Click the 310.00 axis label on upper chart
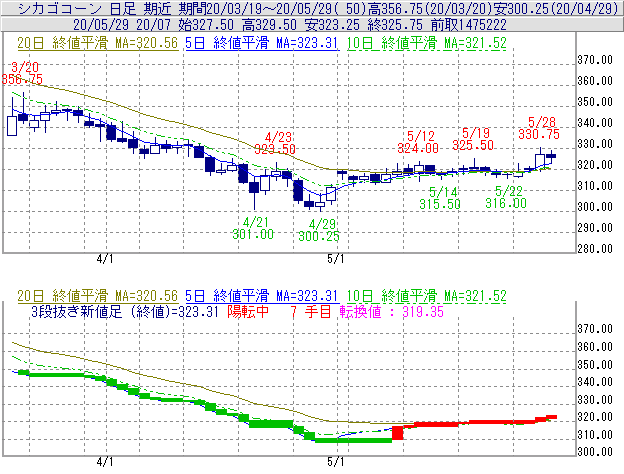Image resolution: width=624 pixels, height=474 pixels. (x=595, y=186)
